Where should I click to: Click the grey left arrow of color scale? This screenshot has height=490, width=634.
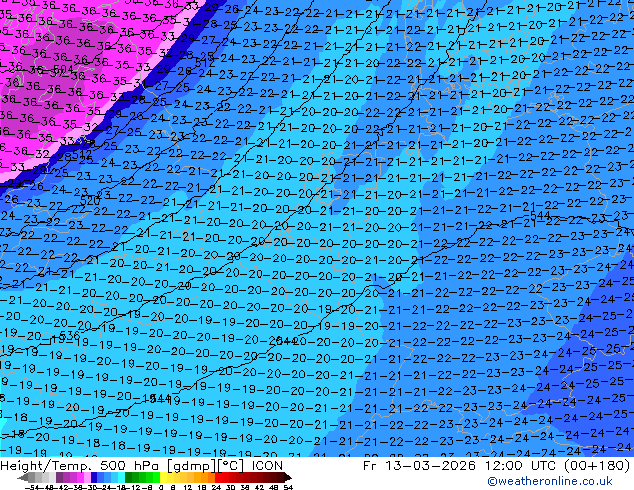point(23,477)
